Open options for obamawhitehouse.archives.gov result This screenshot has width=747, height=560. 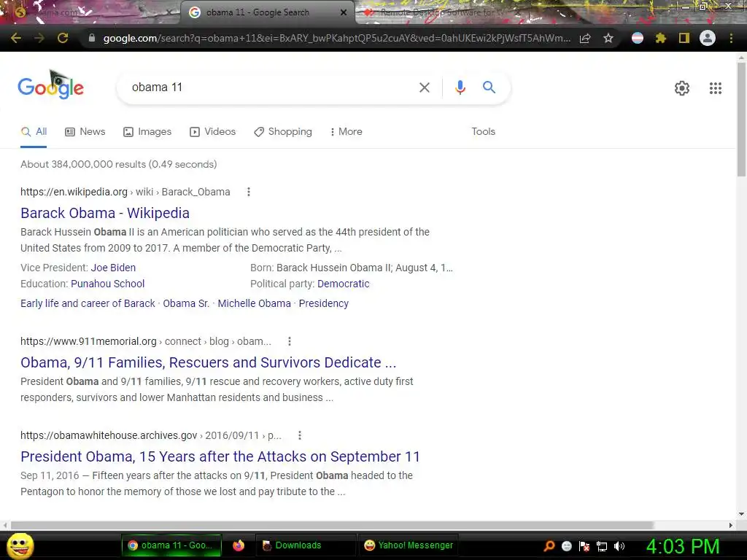[x=299, y=435]
